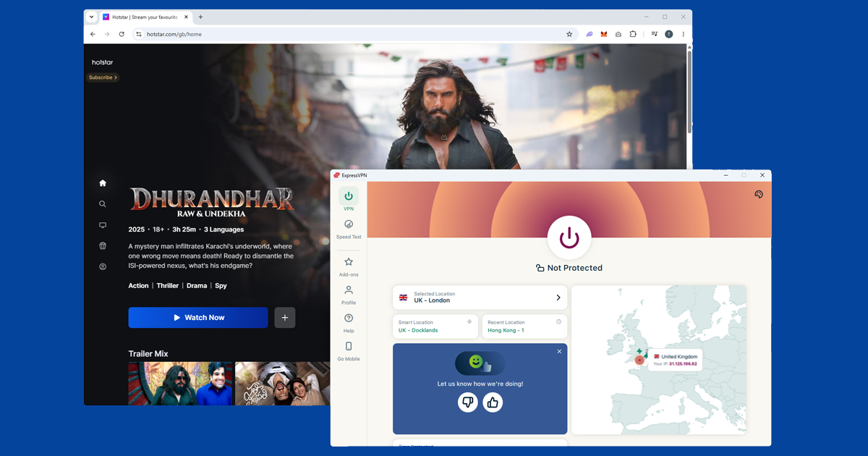
Task: Turn on the ExpressVPN power button
Action: (x=569, y=237)
